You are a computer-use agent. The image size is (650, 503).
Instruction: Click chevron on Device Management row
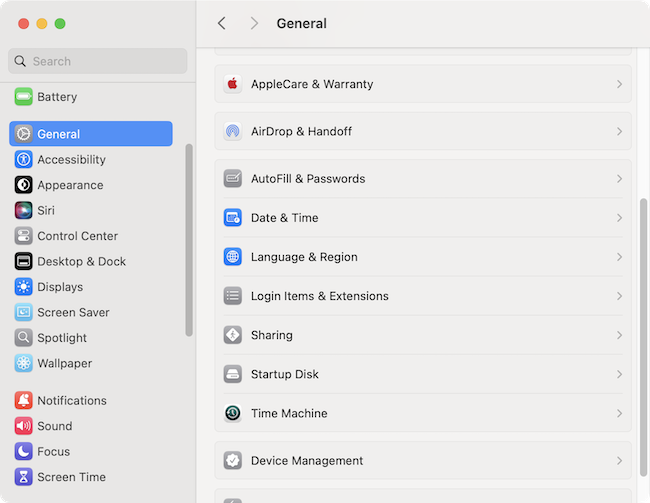pyautogui.click(x=619, y=461)
